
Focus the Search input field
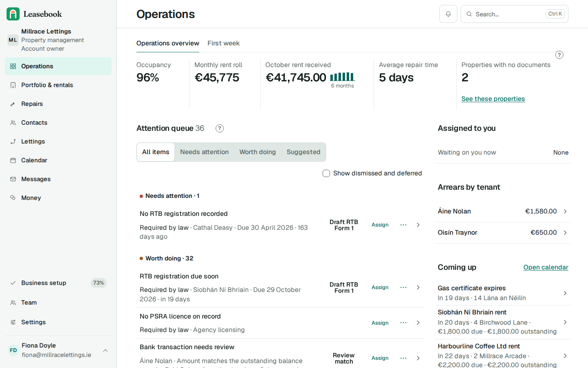514,14
